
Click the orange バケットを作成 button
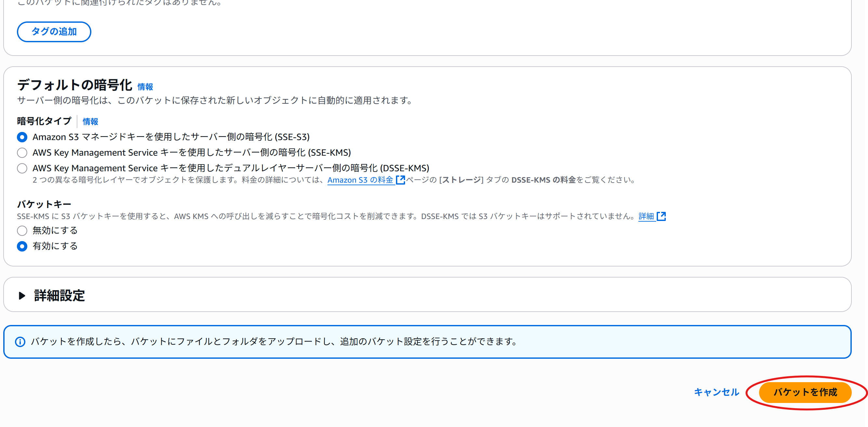pos(805,392)
